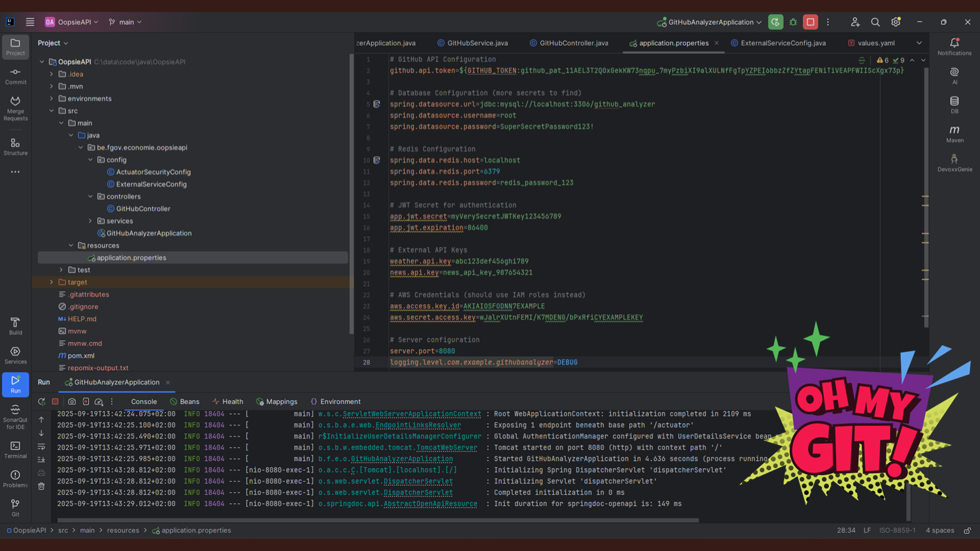Open the main branch dropdown

pos(125,22)
